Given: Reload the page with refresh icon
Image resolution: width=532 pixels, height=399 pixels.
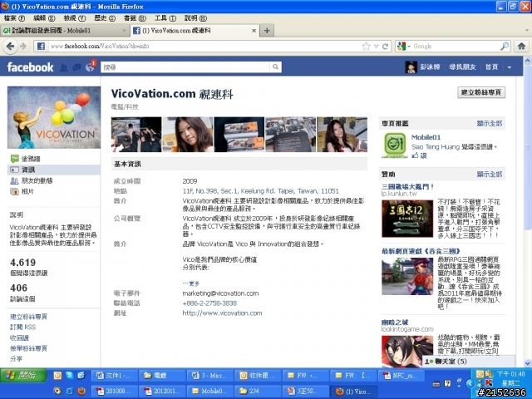Looking at the screenshot, I should pyautogui.click(x=385, y=47).
